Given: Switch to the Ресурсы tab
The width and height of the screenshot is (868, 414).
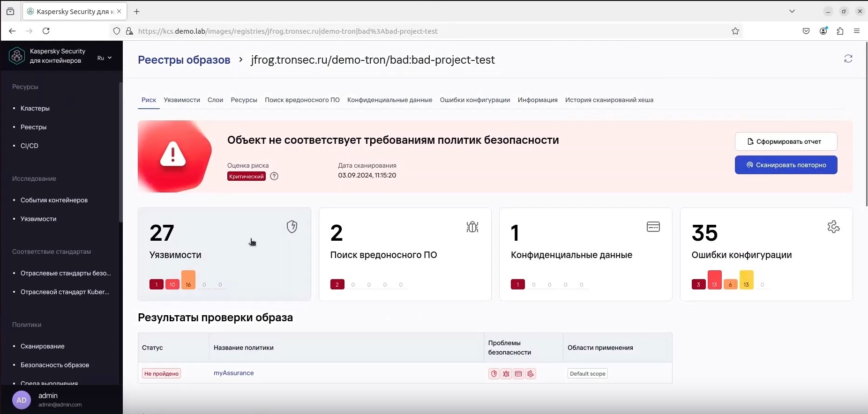Looking at the screenshot, I should point(244,100).
